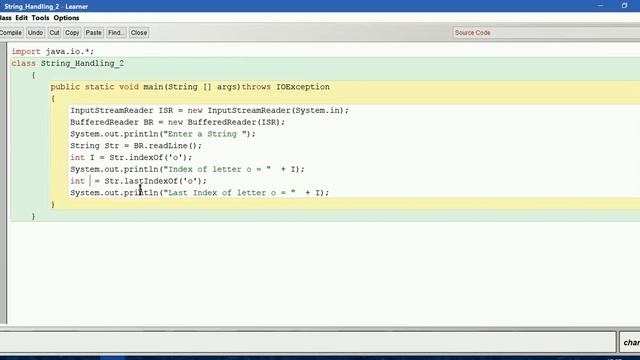The width and height of the screenshot is (640, 360).
Task: Open the partially visible Class menu
Action: point(5,18)
